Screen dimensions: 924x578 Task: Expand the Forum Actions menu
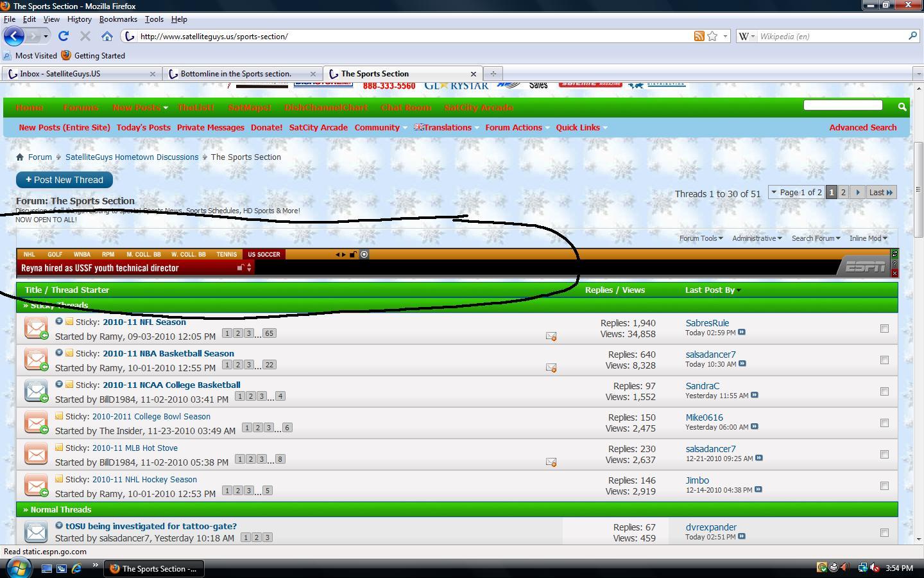517,127
